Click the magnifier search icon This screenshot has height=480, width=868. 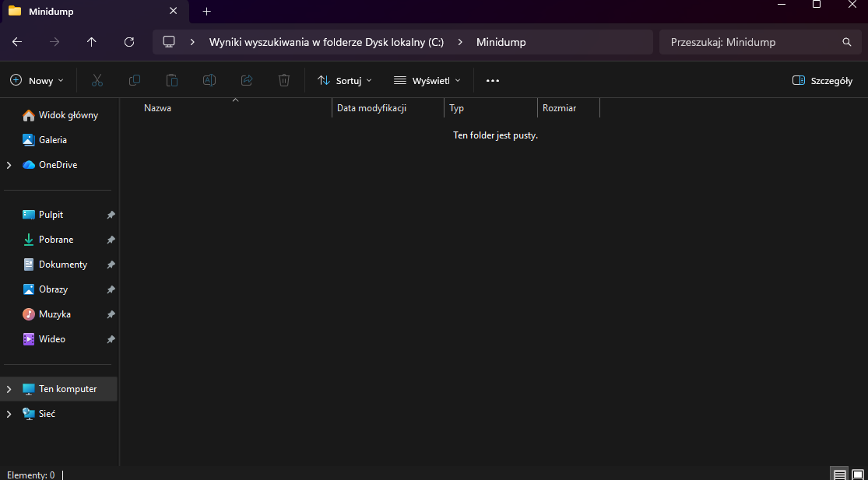(846, 42)
